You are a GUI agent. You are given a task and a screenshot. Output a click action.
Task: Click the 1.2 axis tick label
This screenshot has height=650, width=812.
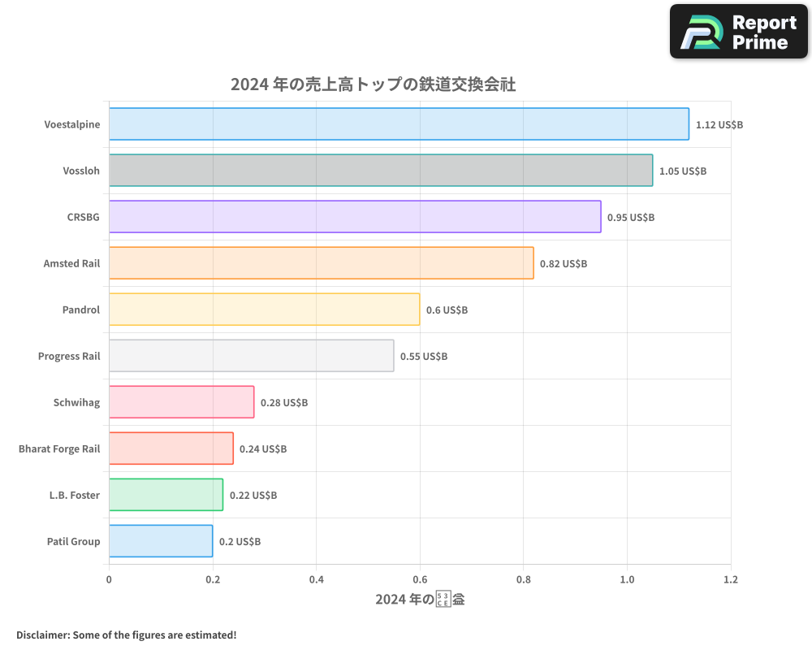pyautogui.click(x=731, y=580)
